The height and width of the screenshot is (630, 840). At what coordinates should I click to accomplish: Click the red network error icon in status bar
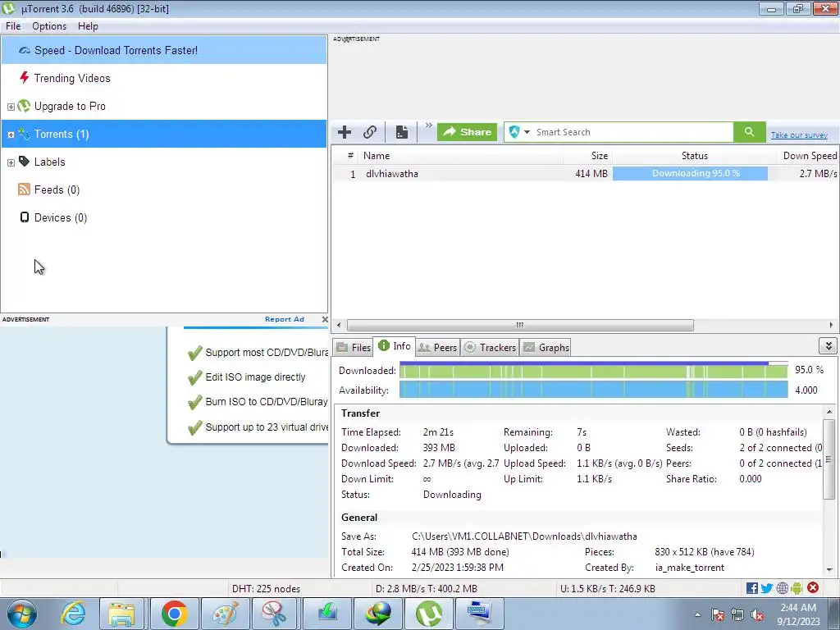click(x=813, y=587)
